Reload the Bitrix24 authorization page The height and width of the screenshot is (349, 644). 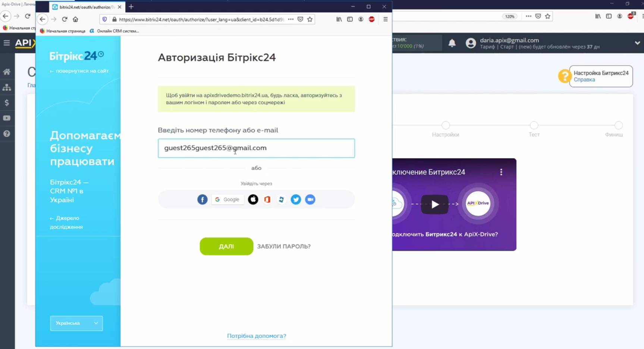click(65, 19)
